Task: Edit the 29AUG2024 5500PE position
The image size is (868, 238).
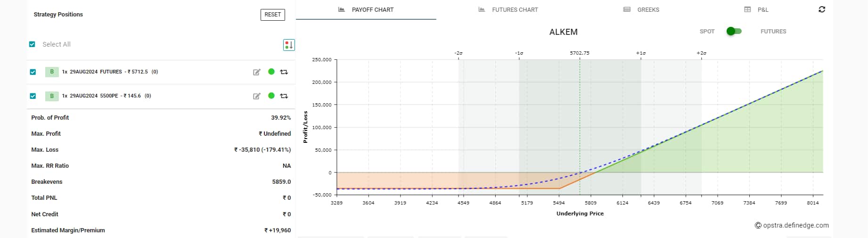Action: click(257, 96)
